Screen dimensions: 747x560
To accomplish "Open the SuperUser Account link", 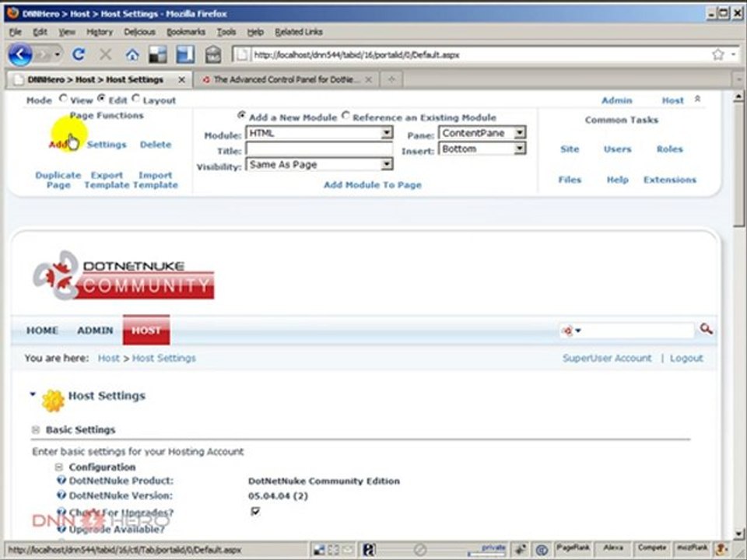I will (x=607, y=358).
